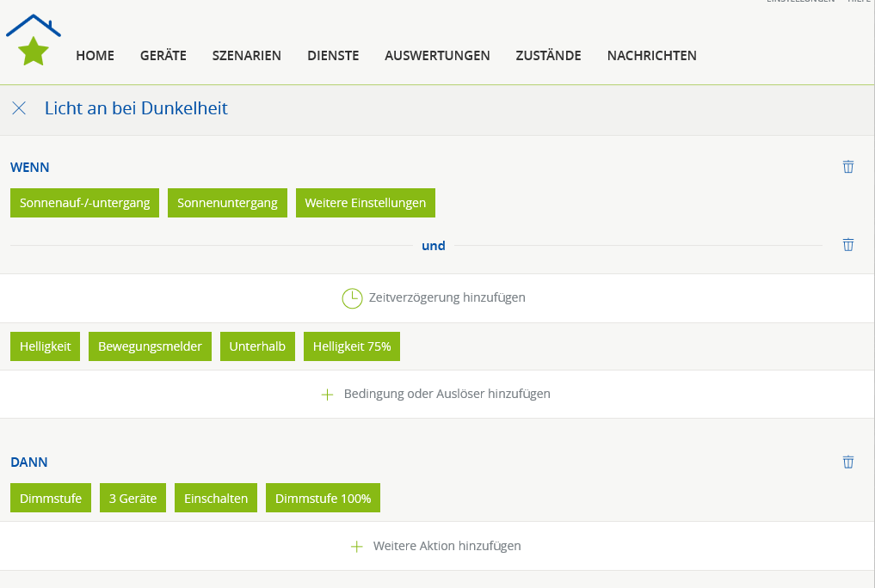Click the clock icon for Zeitverzögerung
The height and width of the screenshot is (588, 875).
click(x=352, y=298)
